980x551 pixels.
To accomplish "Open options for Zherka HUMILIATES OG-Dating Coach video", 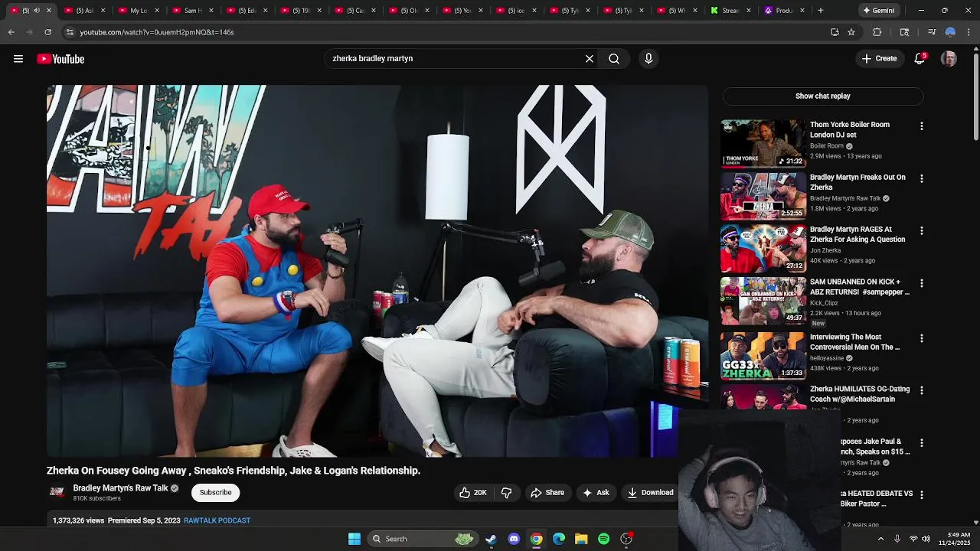I will click(922, 390).
